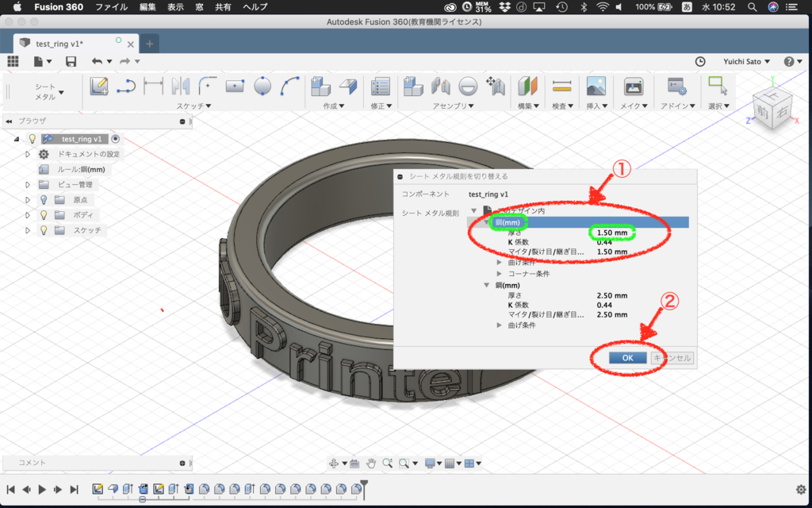The height and width of the screenshot is (508, 812).
Task: Click the As-built Joint circular icon
Action: pos(468,86)
